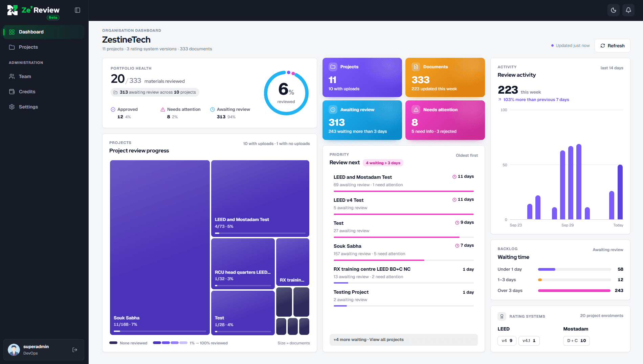The width and height of the screenshot is (643, 364).
Task: Click the LEED v4 rating system chip
Action: 507,341
